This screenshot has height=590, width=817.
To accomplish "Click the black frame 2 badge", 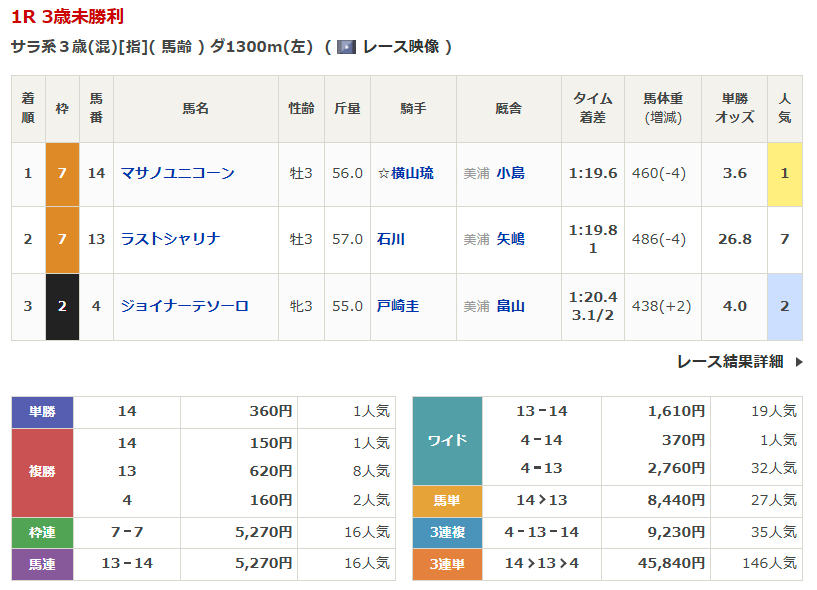I will [62, 306].
